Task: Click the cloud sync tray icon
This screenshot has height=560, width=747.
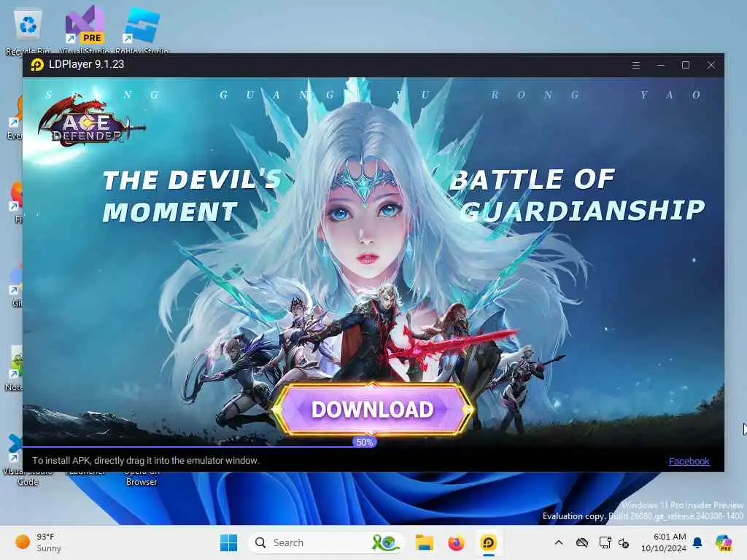Action: [581, 542]
